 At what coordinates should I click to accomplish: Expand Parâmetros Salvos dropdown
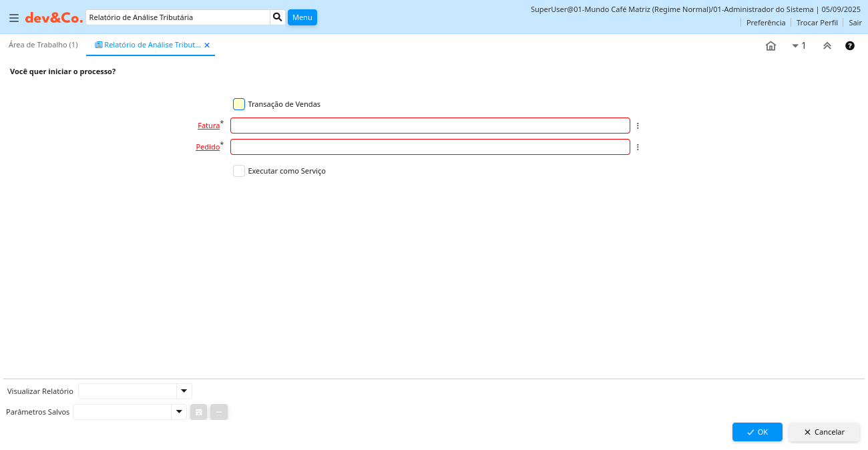pos(178,412)
